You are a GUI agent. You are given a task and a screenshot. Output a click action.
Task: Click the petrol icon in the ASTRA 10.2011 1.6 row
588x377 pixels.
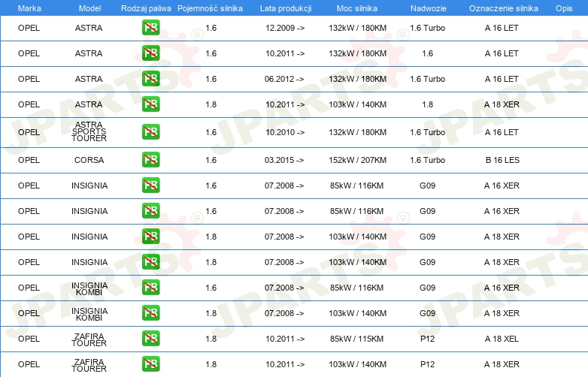[150, 53]
